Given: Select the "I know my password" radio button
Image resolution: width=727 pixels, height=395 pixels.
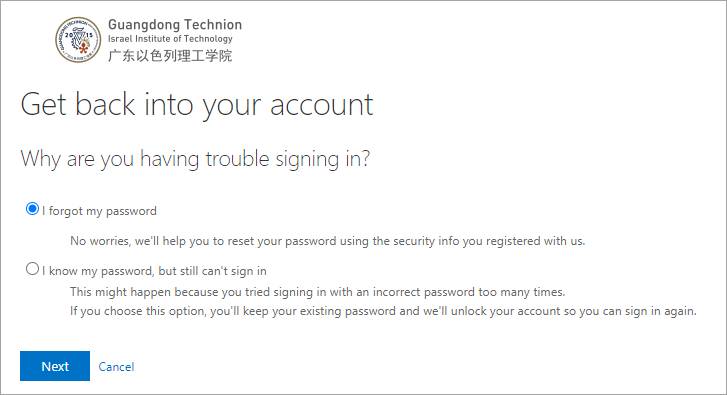Looking at the screenshot, I should [x=32, y=268].
